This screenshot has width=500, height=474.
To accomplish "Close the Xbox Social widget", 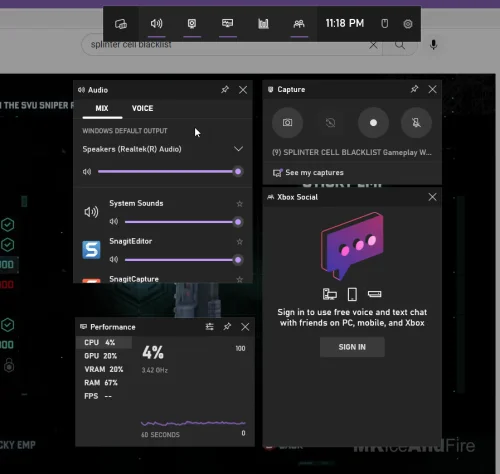I will click(432, 197).
